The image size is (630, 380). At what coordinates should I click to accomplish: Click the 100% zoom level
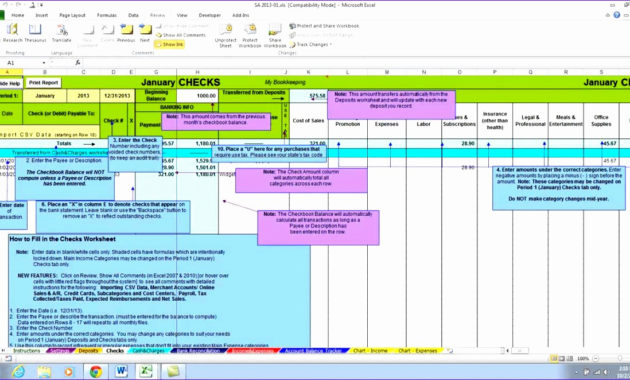pyautogui.click(x=583, y=358)
